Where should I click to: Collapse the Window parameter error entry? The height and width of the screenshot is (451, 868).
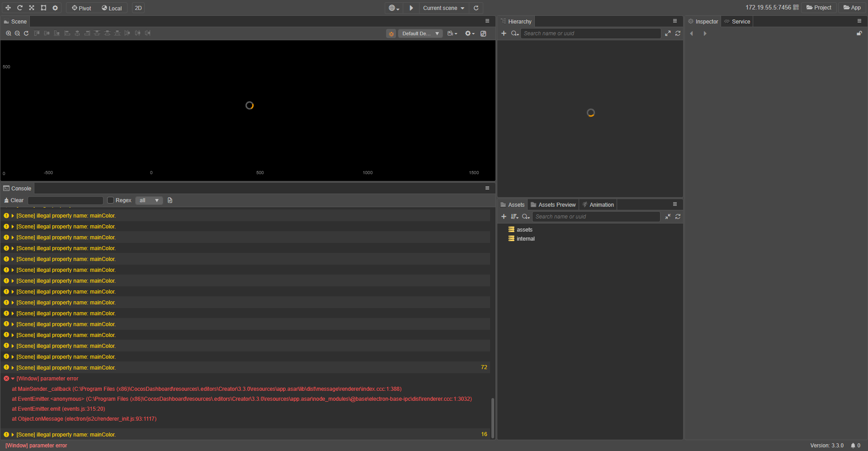point(13,378)
